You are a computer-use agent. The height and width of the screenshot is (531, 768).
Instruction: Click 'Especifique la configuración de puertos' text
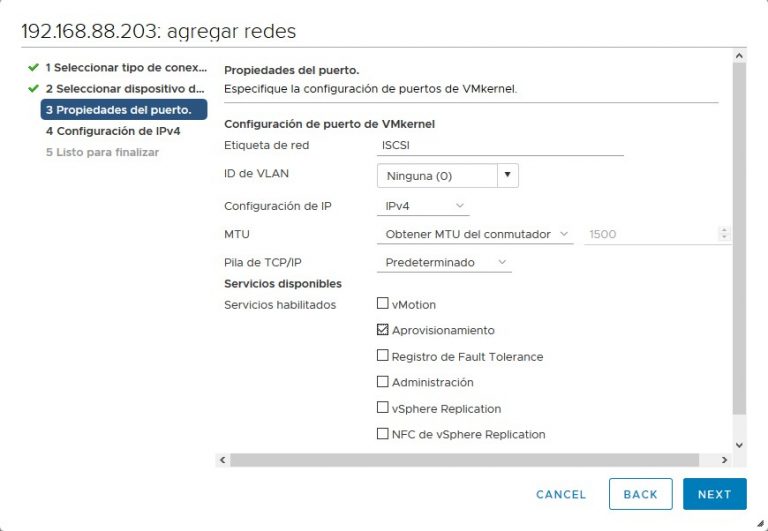pos(370,89)
